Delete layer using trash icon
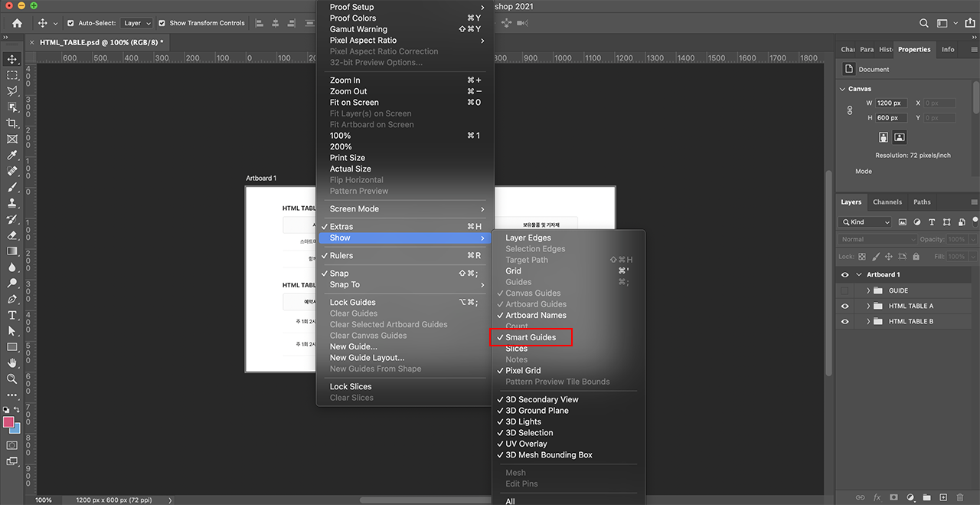Image resolution: width=980 pixels, height=505 pixels. tap(960, 497)
